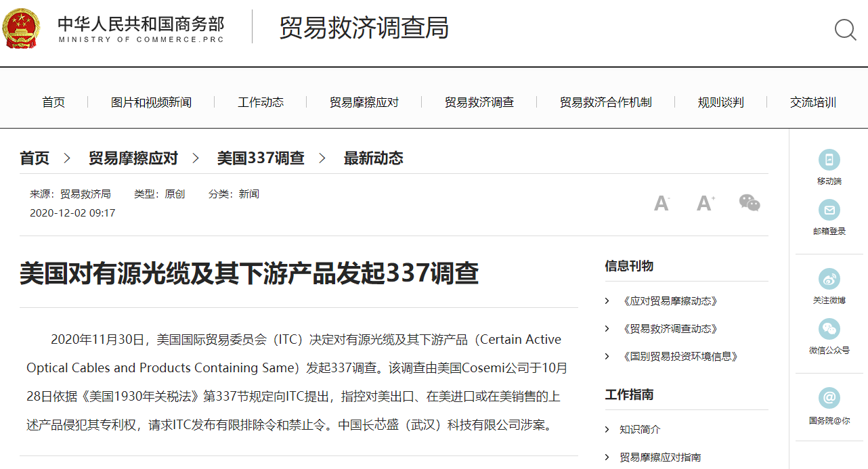
Task: Open the search magnifier icon
Action: click(845, 30)
